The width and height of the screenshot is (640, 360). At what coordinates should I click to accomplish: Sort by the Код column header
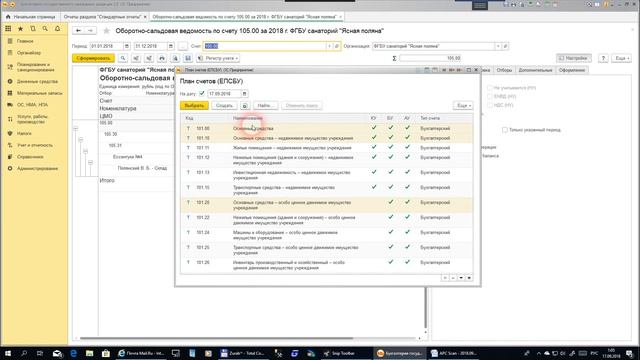189,118
